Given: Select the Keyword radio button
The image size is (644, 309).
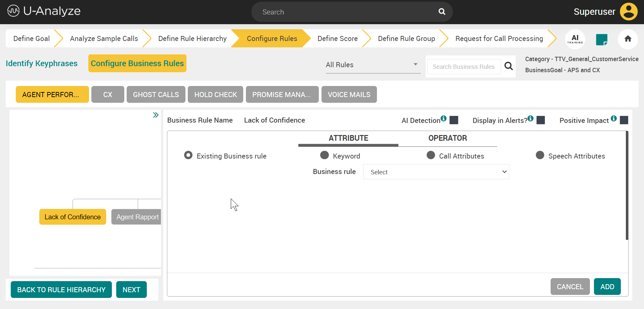Looking at the screenshot, I should click(x=325, y=155).
